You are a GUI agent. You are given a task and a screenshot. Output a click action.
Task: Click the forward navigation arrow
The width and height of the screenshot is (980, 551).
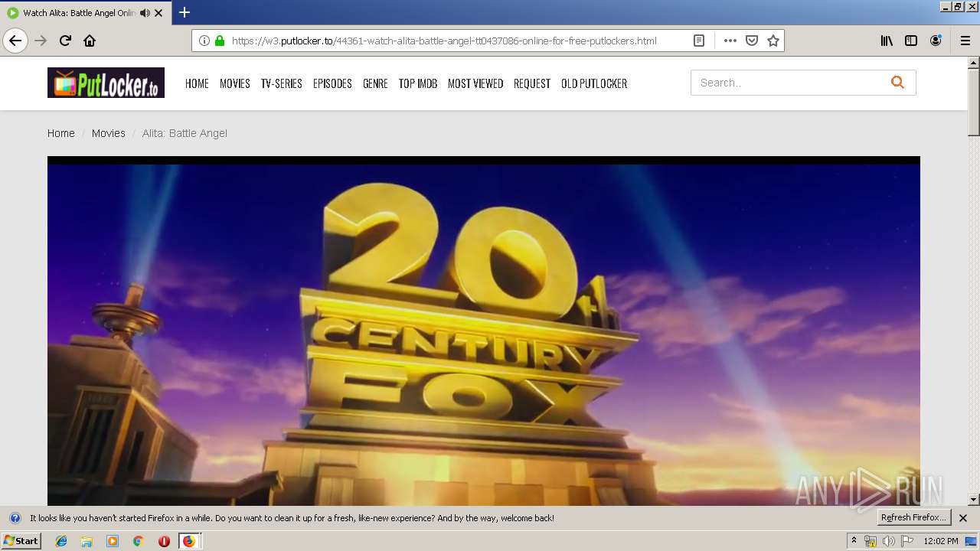click(x=41, y=41)
